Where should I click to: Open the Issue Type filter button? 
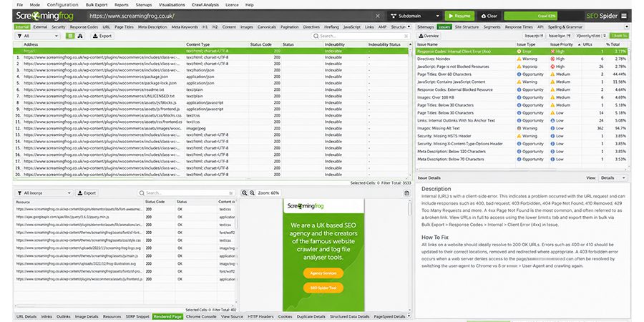[534, 36]
